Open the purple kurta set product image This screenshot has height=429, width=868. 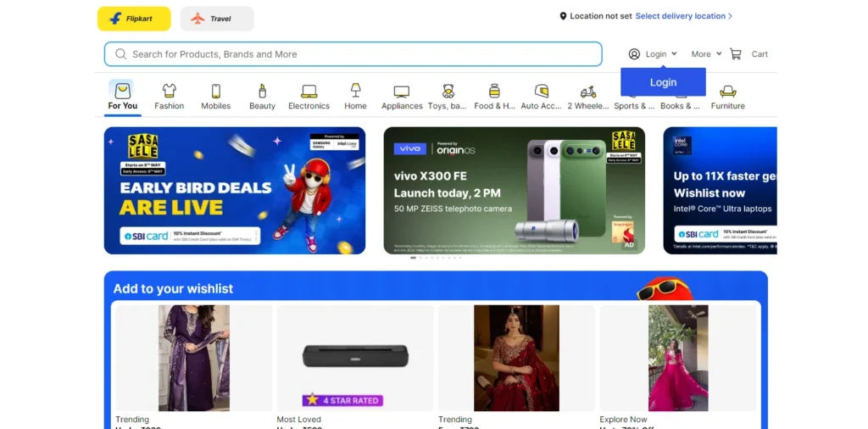click(194, 358)
